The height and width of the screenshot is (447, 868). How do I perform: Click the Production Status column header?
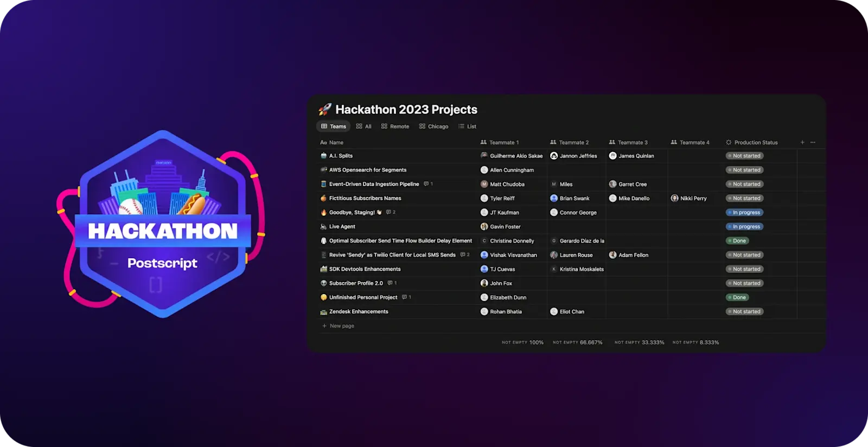[x=751, y=143]
